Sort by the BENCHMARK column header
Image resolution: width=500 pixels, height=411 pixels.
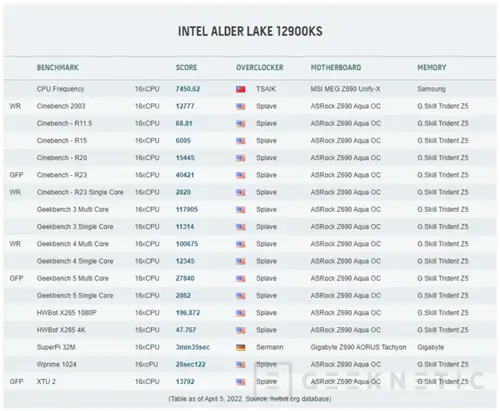(58, 68)
